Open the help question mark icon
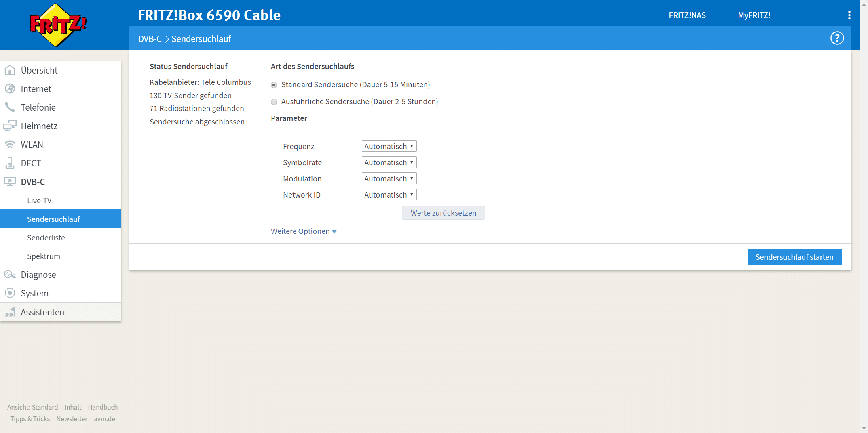 (x=837, y=38)
